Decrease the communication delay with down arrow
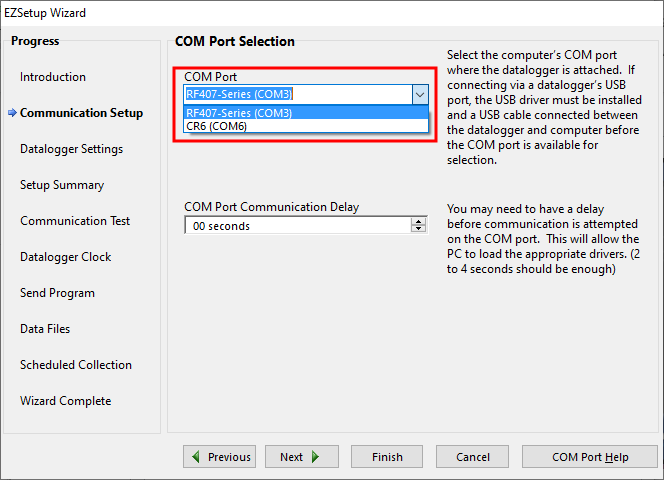This screenshot has height=480, width=664. point(419,230)
